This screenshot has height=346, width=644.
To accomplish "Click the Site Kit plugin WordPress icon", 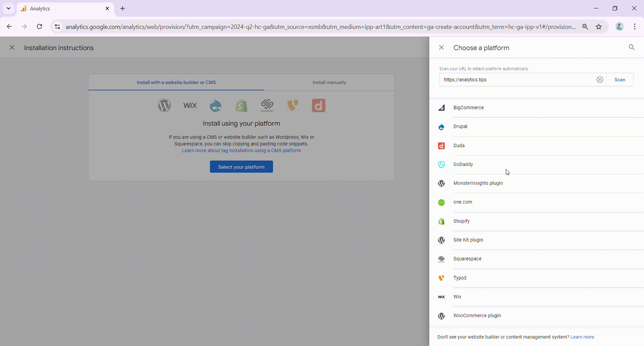I will coord(441,240).
